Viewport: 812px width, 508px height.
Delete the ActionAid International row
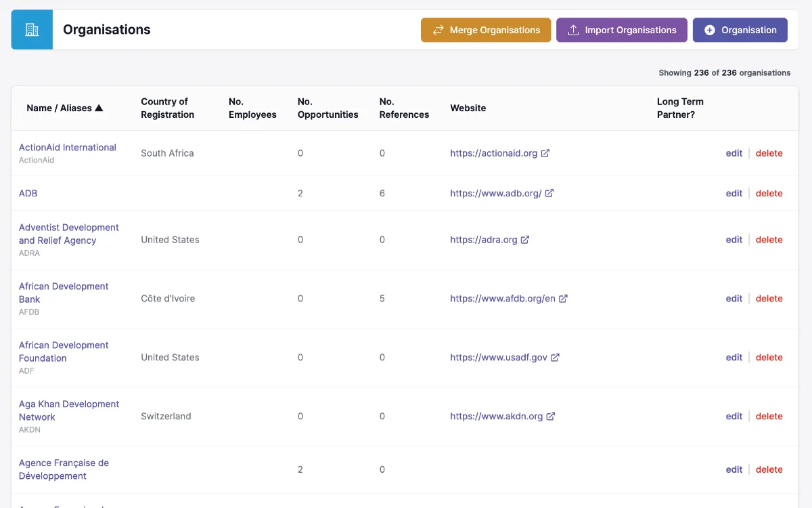click(x=769, y=153)
